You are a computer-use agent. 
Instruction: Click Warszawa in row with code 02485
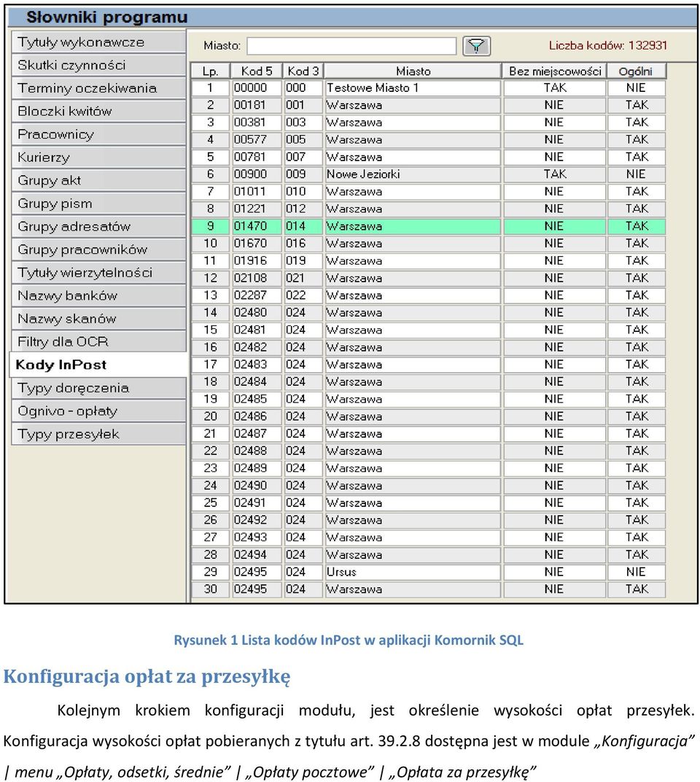[413, 400]
